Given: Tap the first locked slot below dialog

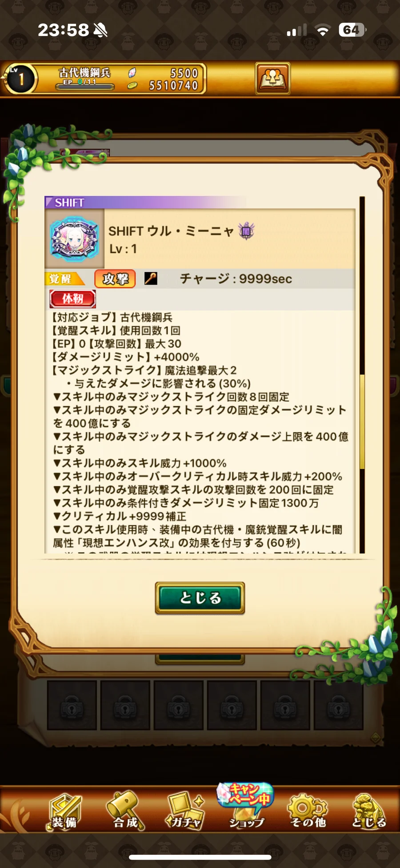Looking at the screenshot, I should pos(72,705).
